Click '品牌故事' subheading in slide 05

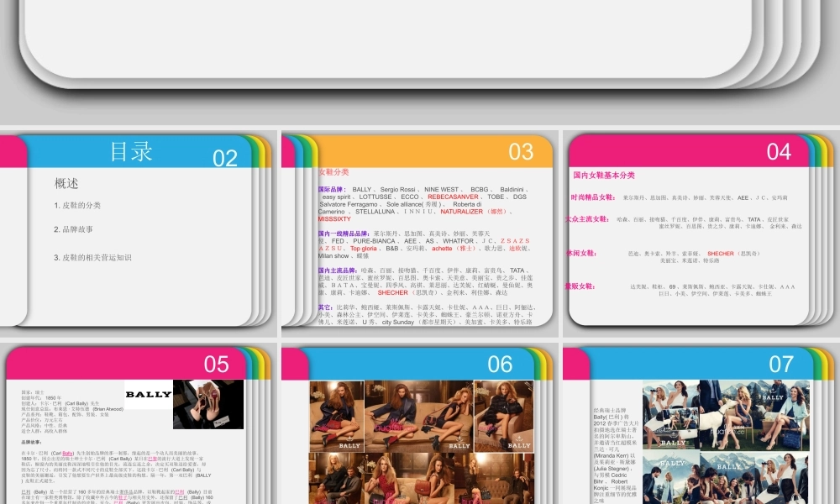point(32,443)
